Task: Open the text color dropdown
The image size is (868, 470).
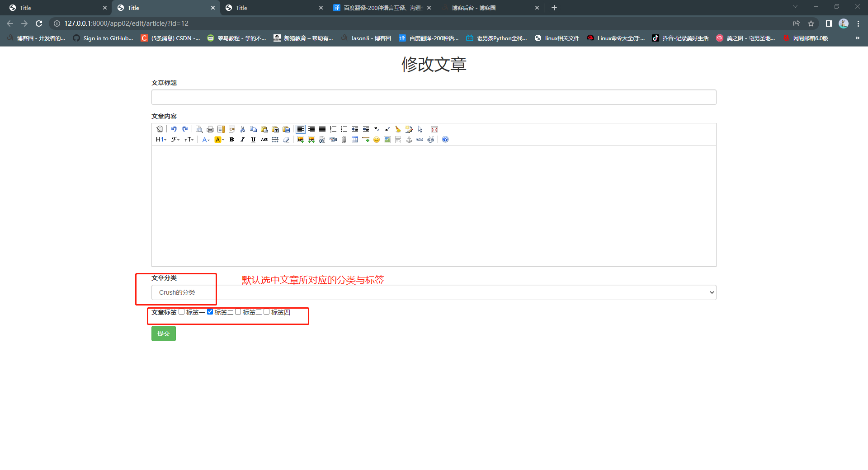Action: click(206, 140)
